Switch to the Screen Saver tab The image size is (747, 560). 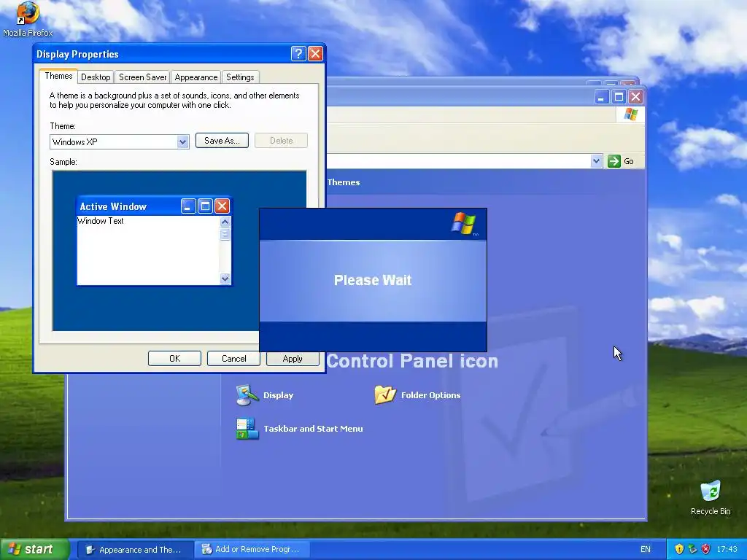click(143, 77)
